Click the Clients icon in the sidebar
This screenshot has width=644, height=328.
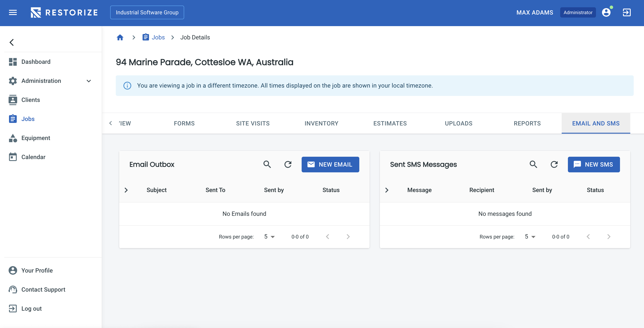pos(13,100)
